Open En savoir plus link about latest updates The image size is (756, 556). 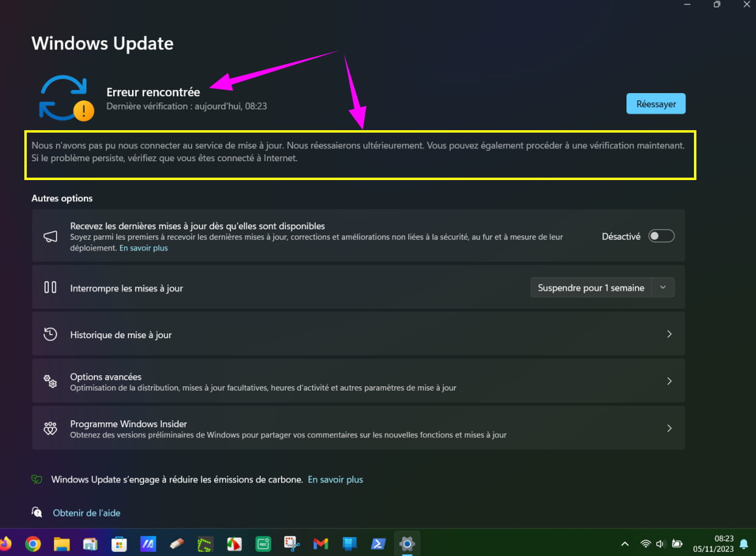point(144,248)
